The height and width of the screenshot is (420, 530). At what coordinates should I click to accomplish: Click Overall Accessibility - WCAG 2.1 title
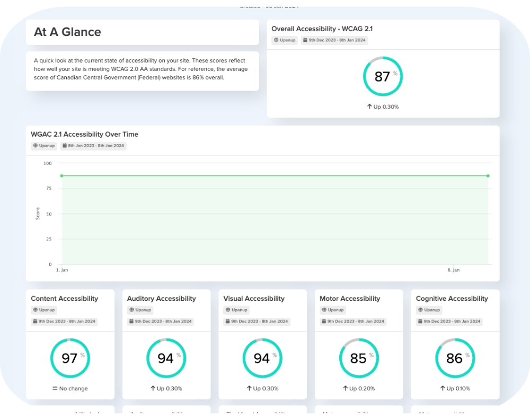(x=322, y=29)
